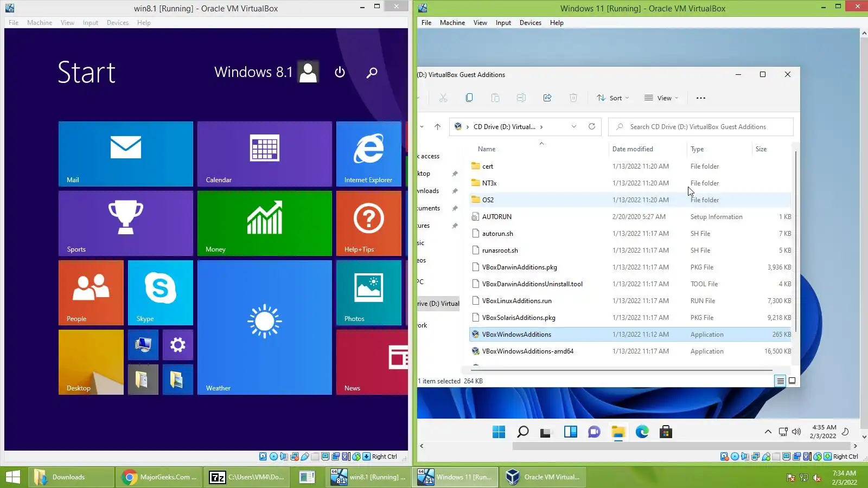The width and height of the screenshot is (868, 488).
Task: Switch Explorer to details view layout
Action: point(780,381)
